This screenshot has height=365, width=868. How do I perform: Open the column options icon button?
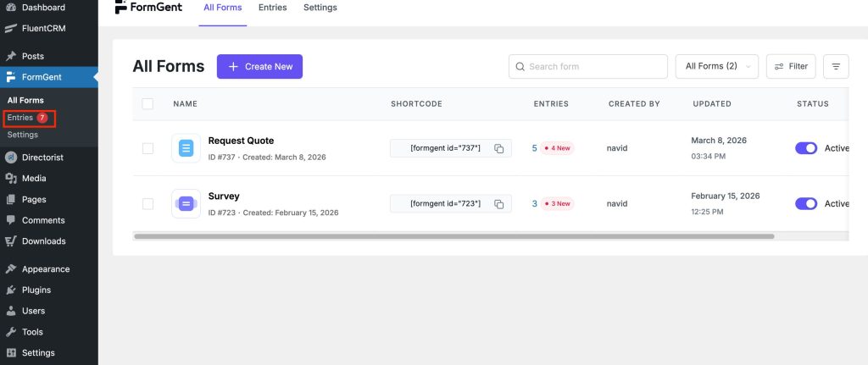click(836, 66)
